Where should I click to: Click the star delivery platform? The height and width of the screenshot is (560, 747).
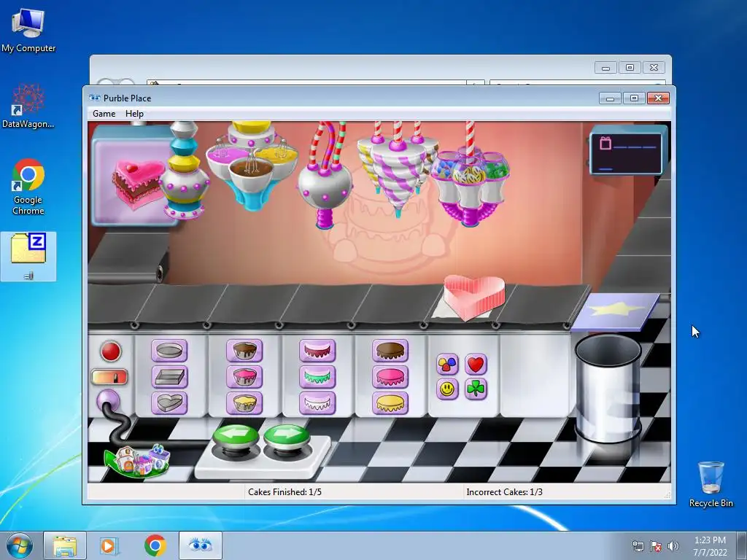pos(615,311)
